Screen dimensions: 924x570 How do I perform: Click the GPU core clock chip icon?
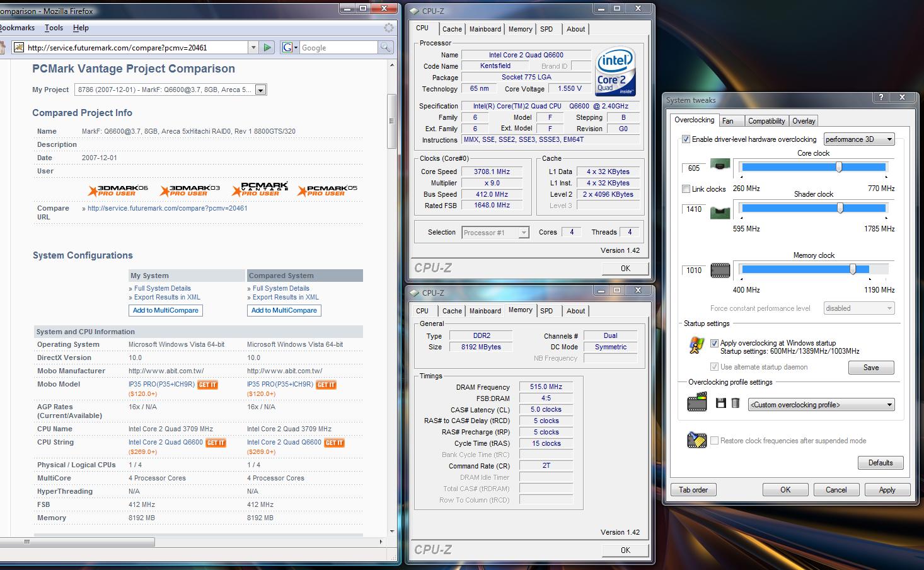(720, 165)
